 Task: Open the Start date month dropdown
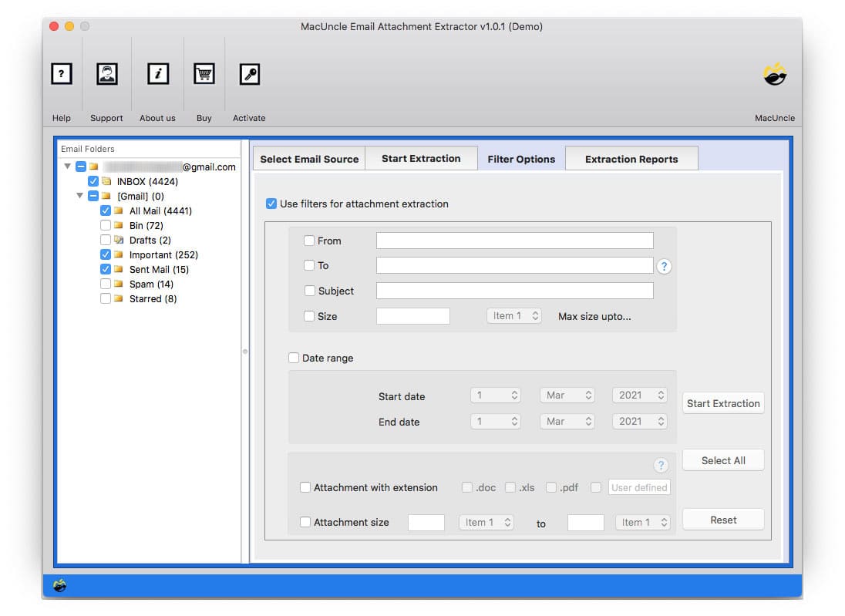[x=567, y=396]
